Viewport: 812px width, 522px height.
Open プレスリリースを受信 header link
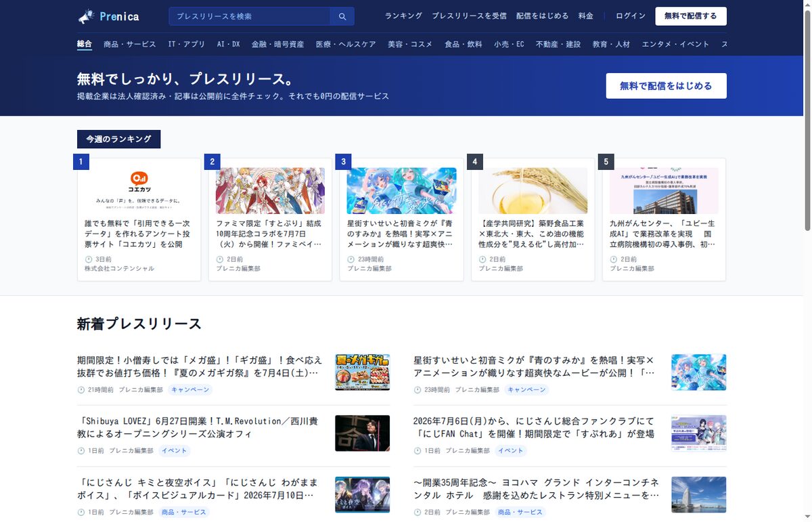(x=469, y=16)
